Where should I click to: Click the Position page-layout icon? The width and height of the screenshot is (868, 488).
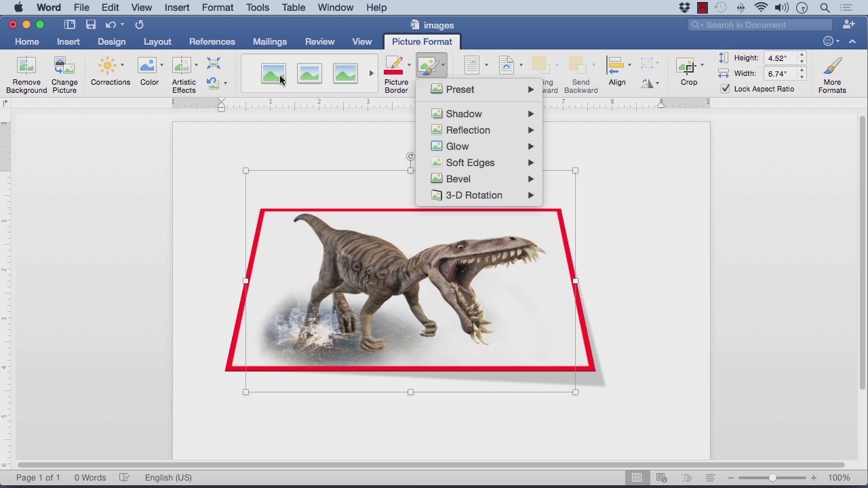pos(472,65)
